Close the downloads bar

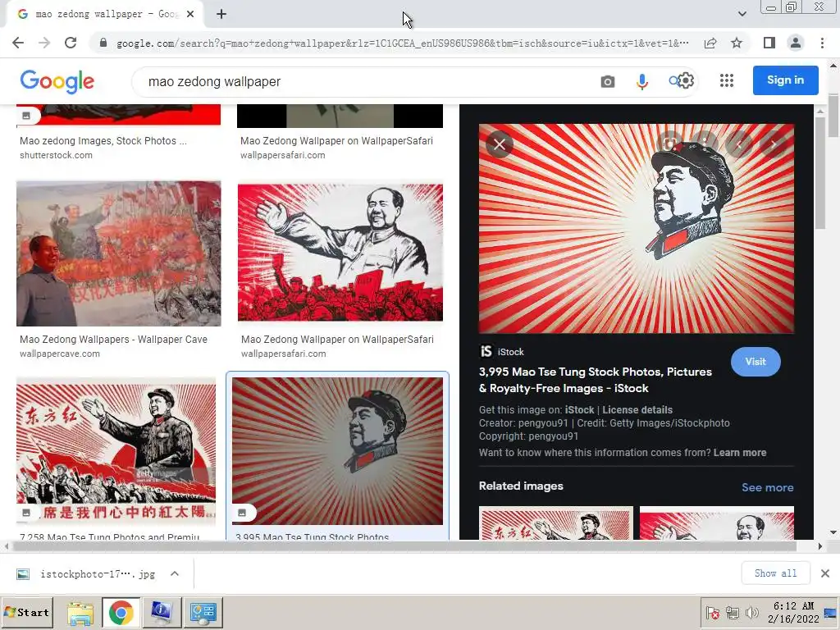click(x=825, y=573)
